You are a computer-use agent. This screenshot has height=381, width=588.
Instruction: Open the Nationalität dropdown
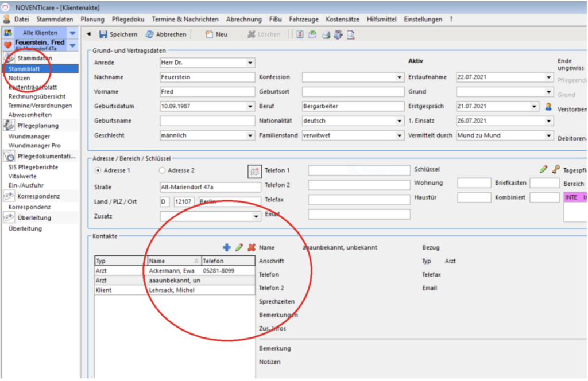[400, 121]
